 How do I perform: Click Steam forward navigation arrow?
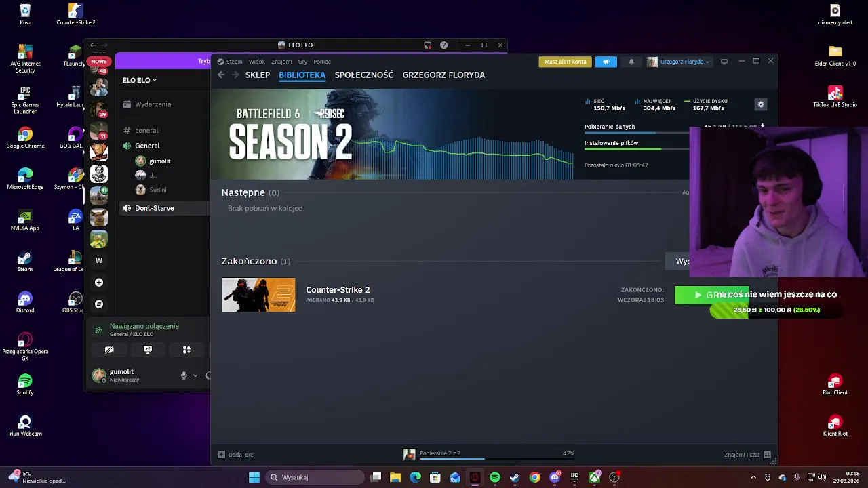pyautogui.click(x=235, y=75)
